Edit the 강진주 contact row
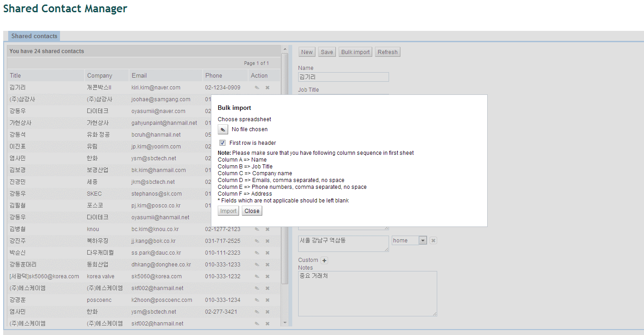 pyautogui.click(x=257, y=241)
